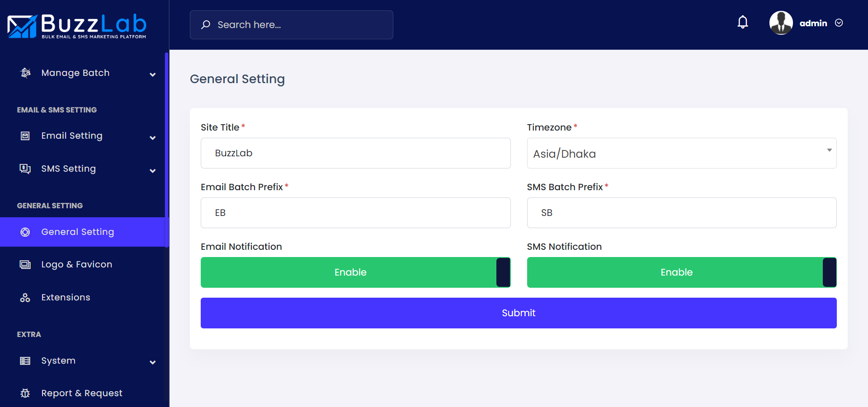Click the Logo & Favicon sidebar icon
This screenshot has height=407, width=868.
[x=25, y=265]
